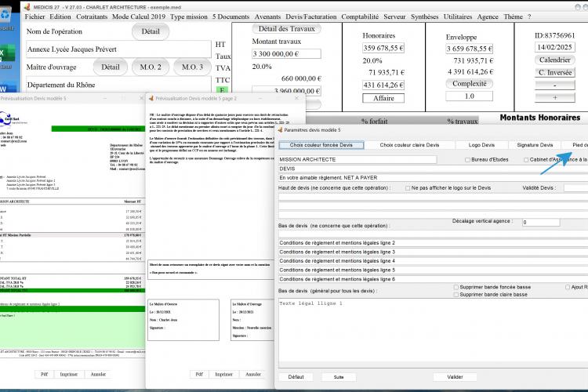
Task: Toggle the Cabinet d'Assurance checkbox
Action: coord(526,160)
